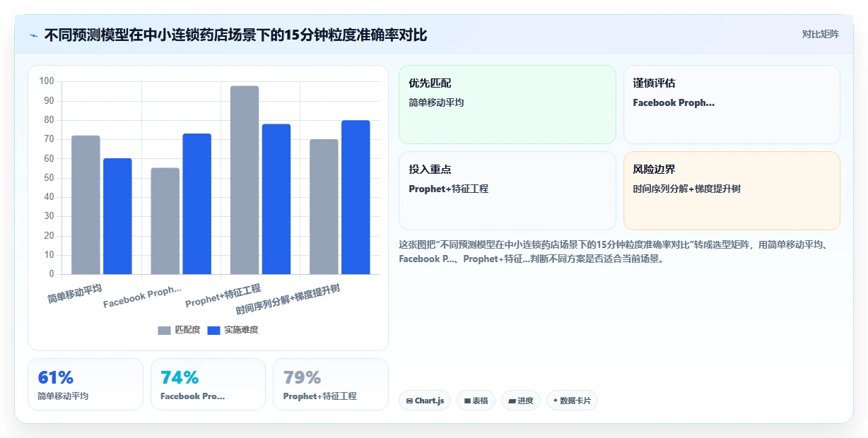Click the y-axis value 100

(47, 81)
